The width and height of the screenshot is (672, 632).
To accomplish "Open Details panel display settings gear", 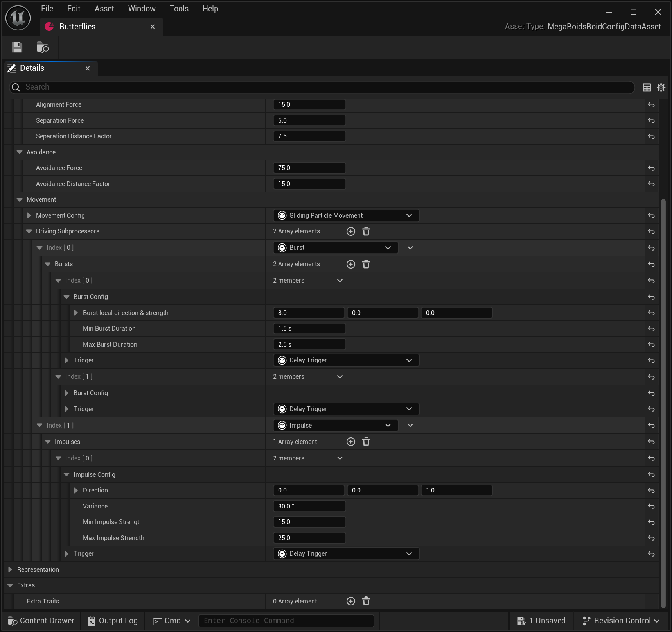I will coord(661,87).
